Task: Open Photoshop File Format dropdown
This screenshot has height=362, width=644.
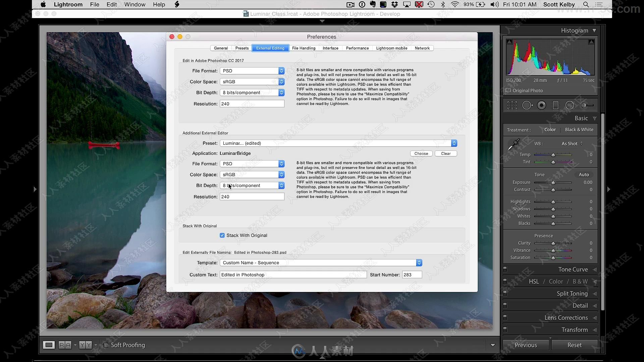Action: tap(252, 71)
